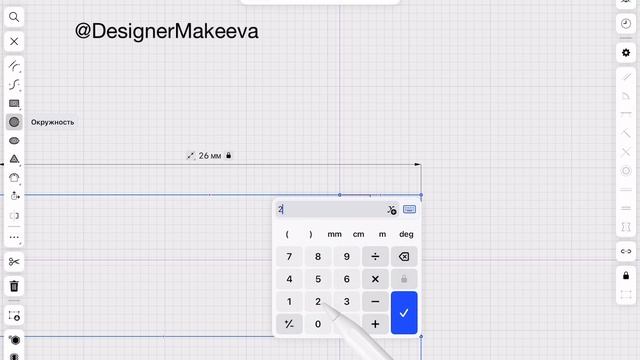Tap the divide key
Image resolution: width=640 pixels, height=360 pixels.
[x=375, y=257]
